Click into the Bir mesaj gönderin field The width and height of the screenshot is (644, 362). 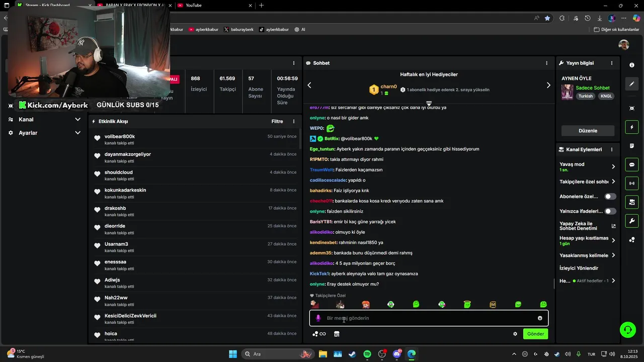[x=429, y=318]
